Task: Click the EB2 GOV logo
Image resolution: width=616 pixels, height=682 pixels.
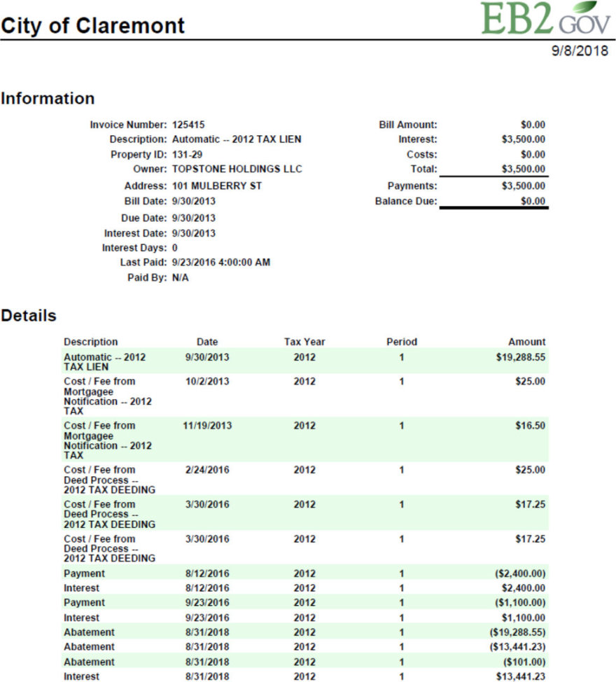Action: click(545, 19)
